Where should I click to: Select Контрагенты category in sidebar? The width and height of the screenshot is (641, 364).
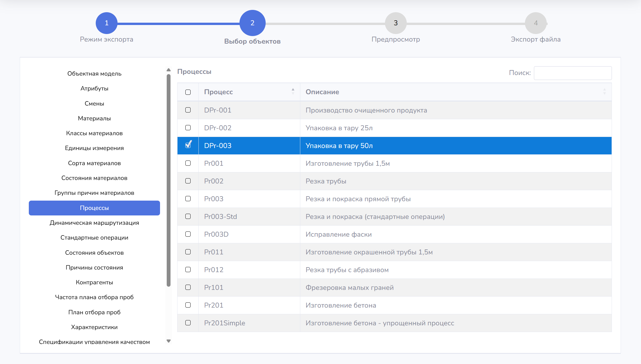[x=94, y=282]
